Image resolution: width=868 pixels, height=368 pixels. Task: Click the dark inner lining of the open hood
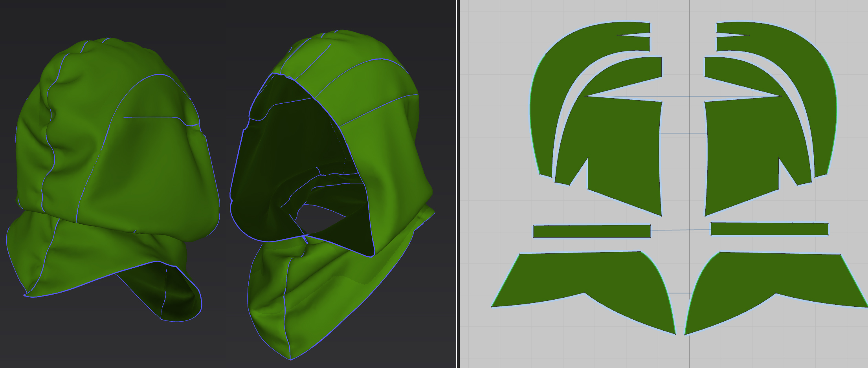point(291,157)
